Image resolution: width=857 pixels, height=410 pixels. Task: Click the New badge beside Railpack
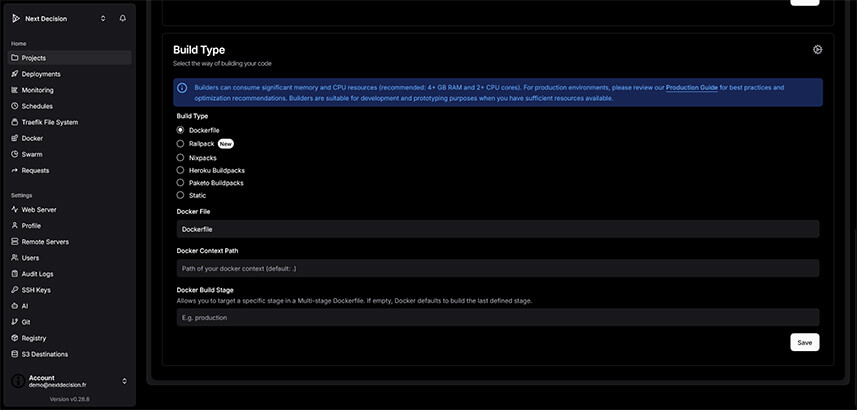tap(226, 144)
